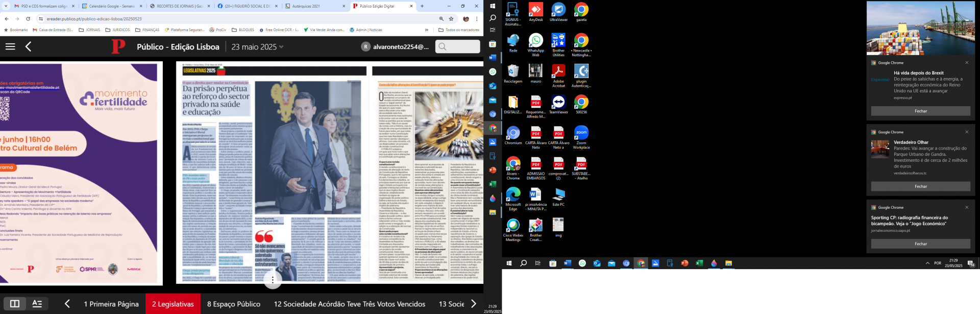View site information left of the URL
The width and height of the screenshot is (980, 314).
point(41,19)
